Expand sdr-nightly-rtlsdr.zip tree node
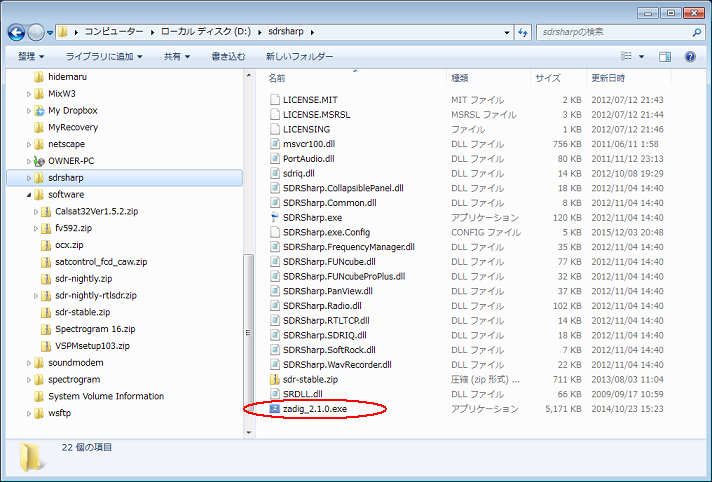This screenshot has height=482, width=712. [35, 296]
